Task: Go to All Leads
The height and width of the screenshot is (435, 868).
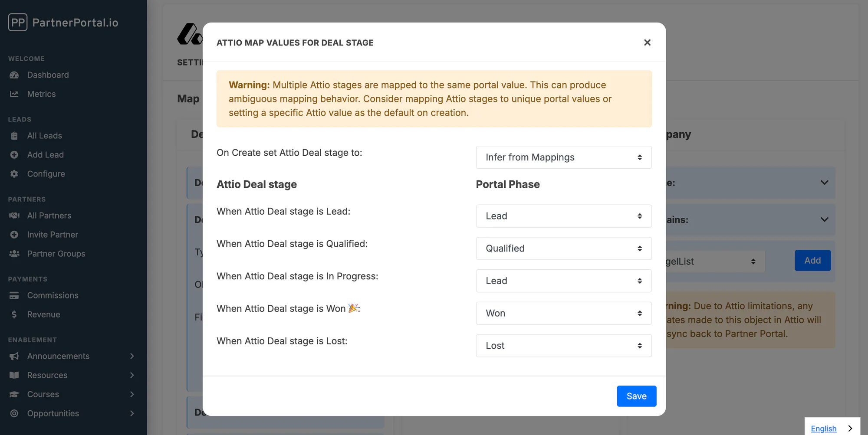Action: (44, 136)
